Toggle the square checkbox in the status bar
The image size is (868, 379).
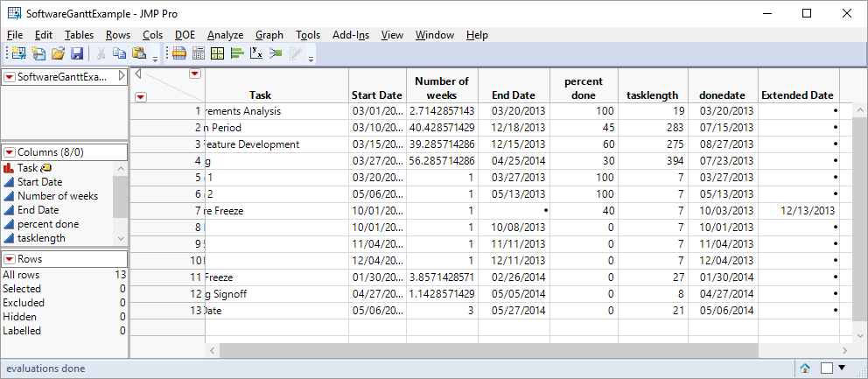click(826, 368)
